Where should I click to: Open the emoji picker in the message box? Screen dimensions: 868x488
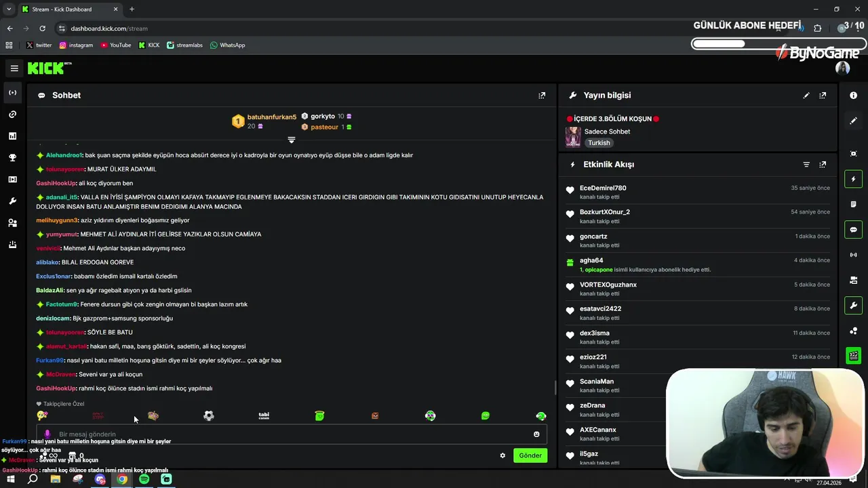pyautogui.click(x=536, y=434)
